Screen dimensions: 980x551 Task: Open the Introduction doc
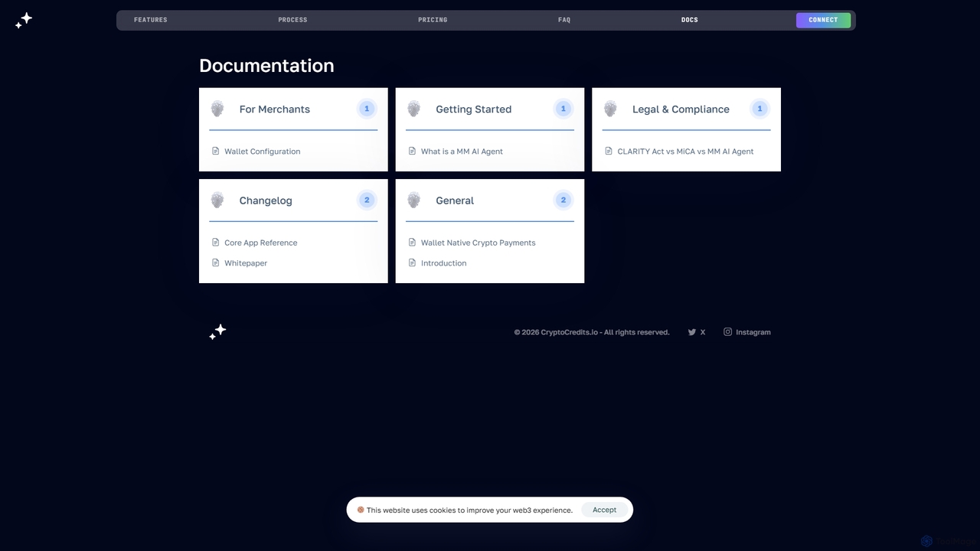coord(443,263)
